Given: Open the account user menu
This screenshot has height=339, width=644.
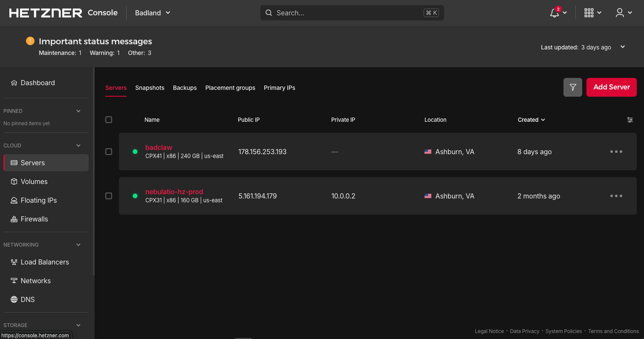Looking at the screenshot, I should pyautogui.click(x=620, y=13).
